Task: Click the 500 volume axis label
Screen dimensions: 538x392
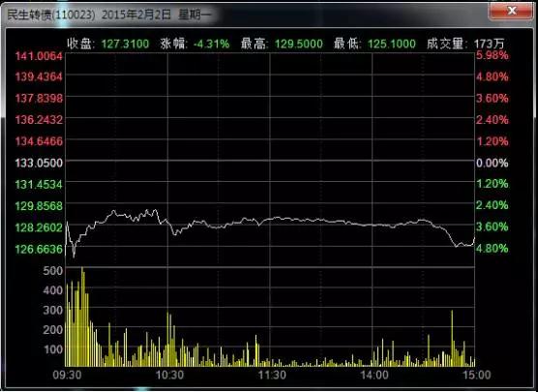Action: (x=53, y=270)
